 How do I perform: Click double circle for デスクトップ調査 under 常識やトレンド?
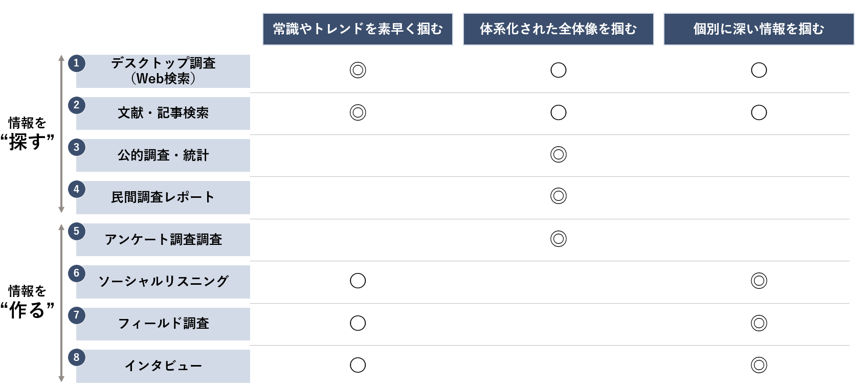358,70
